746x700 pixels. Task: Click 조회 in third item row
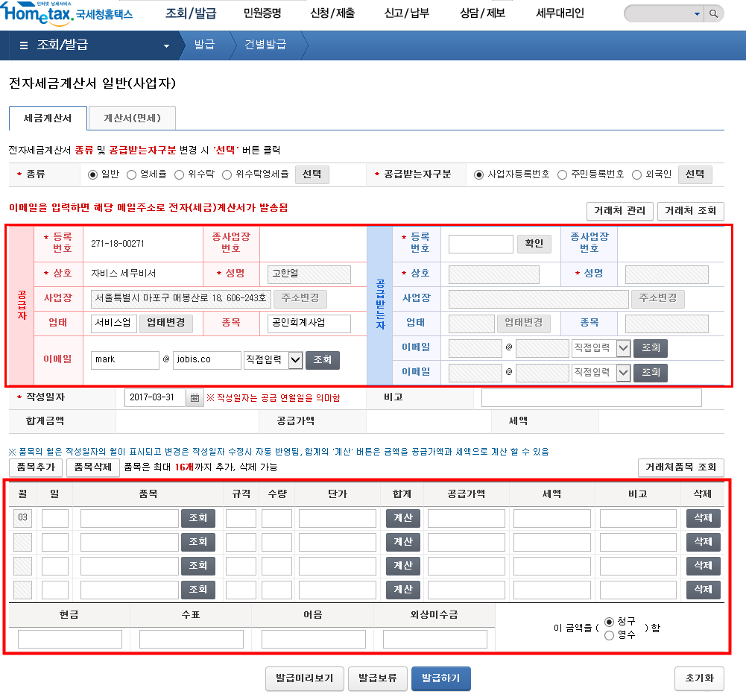point(198,566)
